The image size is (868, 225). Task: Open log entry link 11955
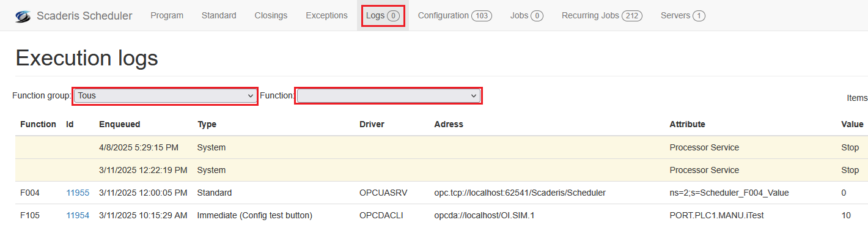78,193
